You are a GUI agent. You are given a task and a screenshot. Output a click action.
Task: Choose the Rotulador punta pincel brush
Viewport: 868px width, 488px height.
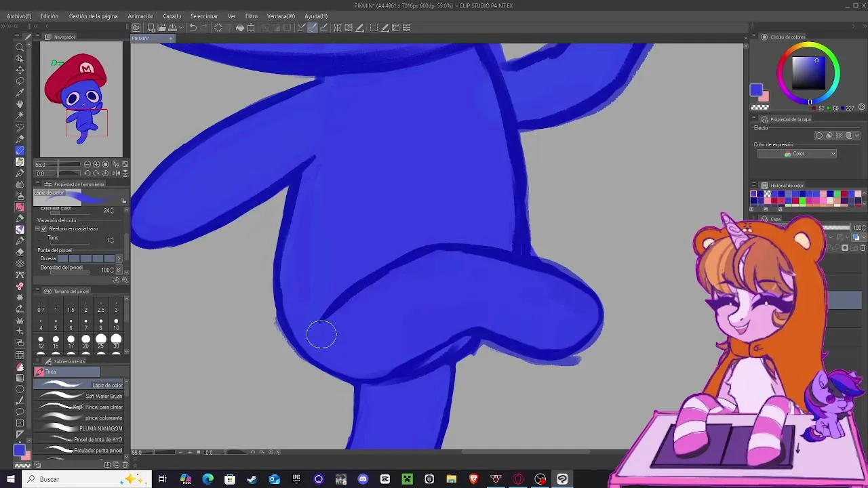pos(79,450)
